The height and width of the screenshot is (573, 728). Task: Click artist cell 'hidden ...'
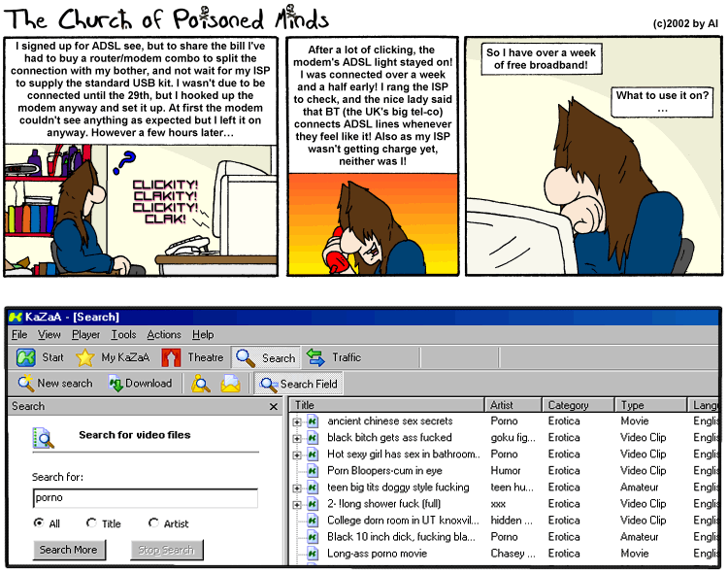512,521
